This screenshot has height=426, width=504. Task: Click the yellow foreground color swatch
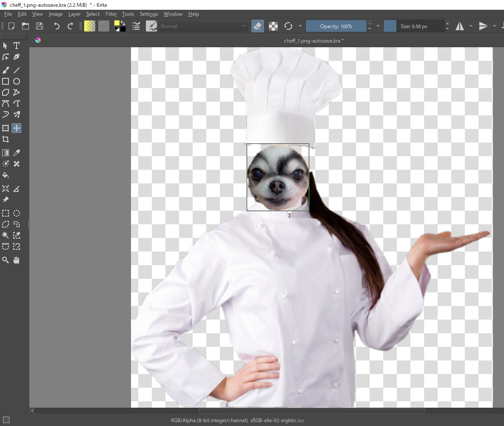click(117, 23)
